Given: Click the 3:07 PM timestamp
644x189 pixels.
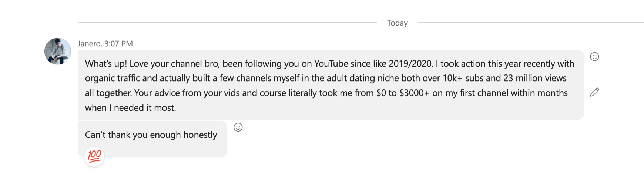Looking at the screenshot, I should pos(118,44).
